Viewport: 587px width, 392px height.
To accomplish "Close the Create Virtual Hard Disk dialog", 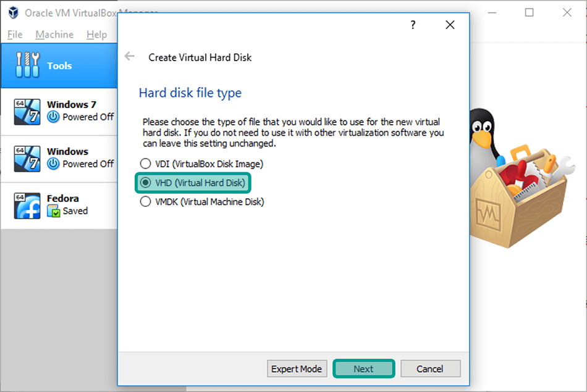I will point(450,25).
